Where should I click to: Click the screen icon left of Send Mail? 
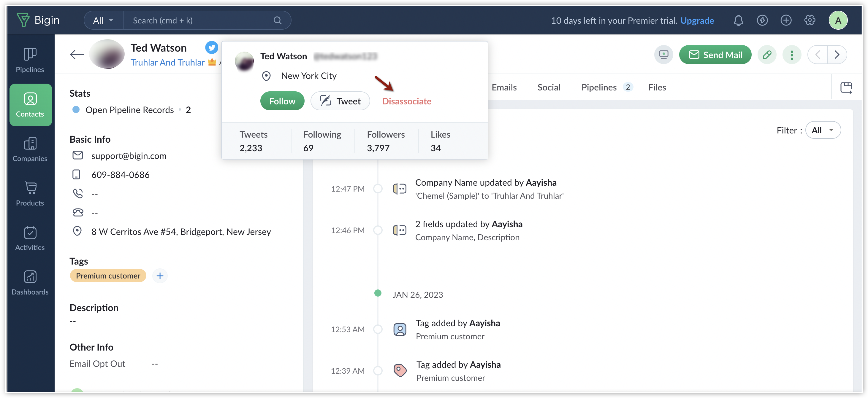[663, 55]
